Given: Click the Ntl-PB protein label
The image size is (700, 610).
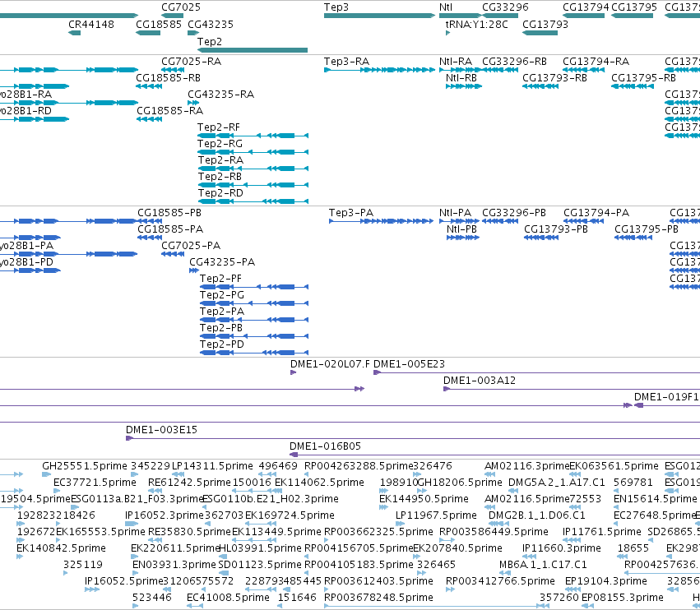Looking at the screenshot, I should (x=461, y=229).
